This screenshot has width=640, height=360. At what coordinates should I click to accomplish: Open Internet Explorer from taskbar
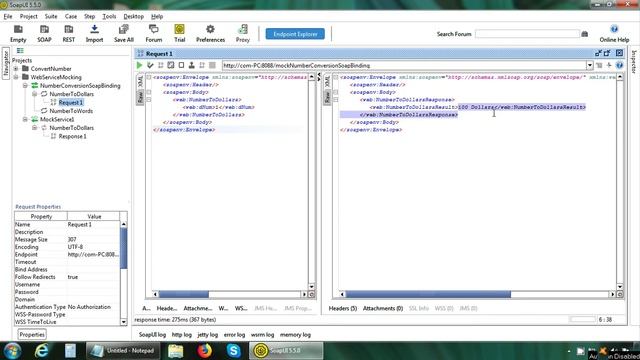click(x=42, y=351)
